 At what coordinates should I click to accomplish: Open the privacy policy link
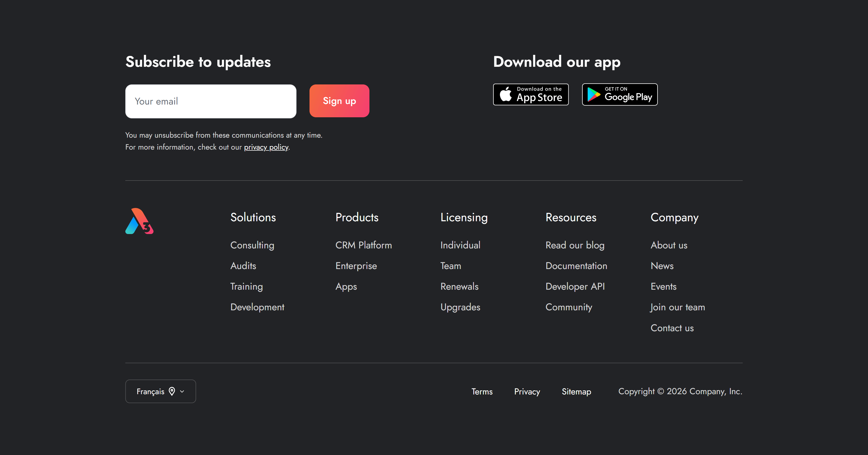click(266, 147)
